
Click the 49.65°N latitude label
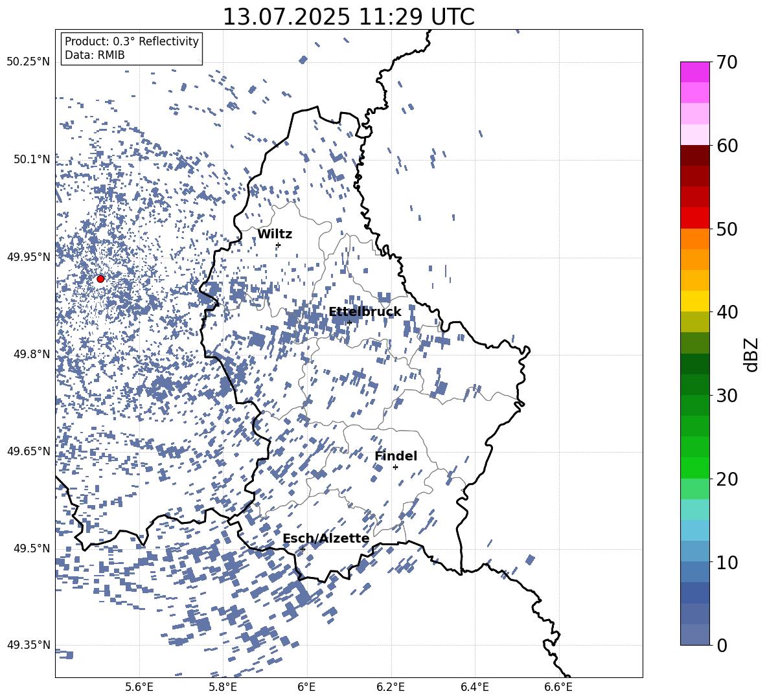29,451
